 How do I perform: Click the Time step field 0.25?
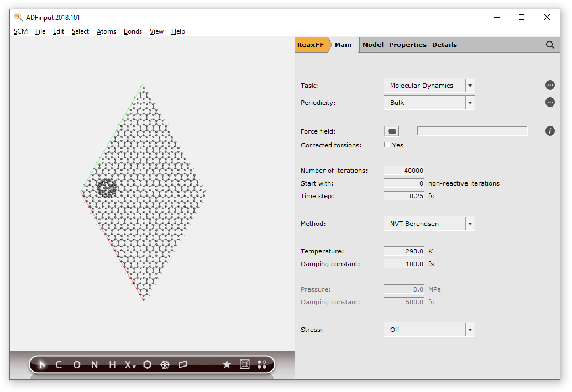(x=404, y=196)
